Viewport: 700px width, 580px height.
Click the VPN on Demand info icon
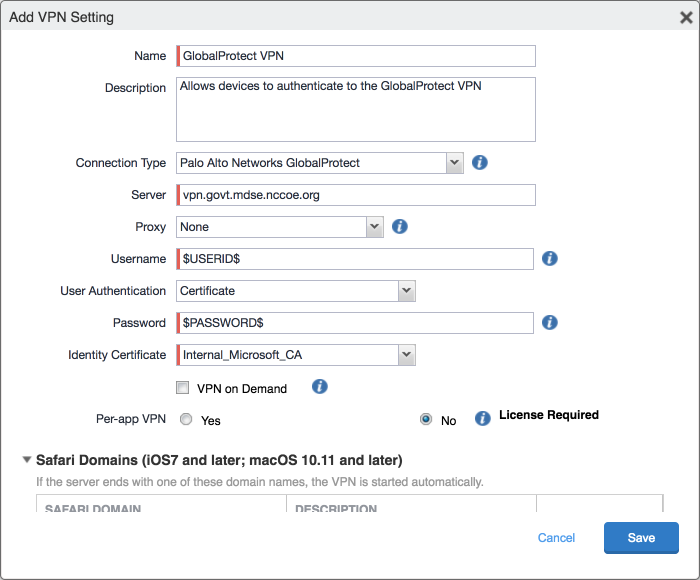320,387
